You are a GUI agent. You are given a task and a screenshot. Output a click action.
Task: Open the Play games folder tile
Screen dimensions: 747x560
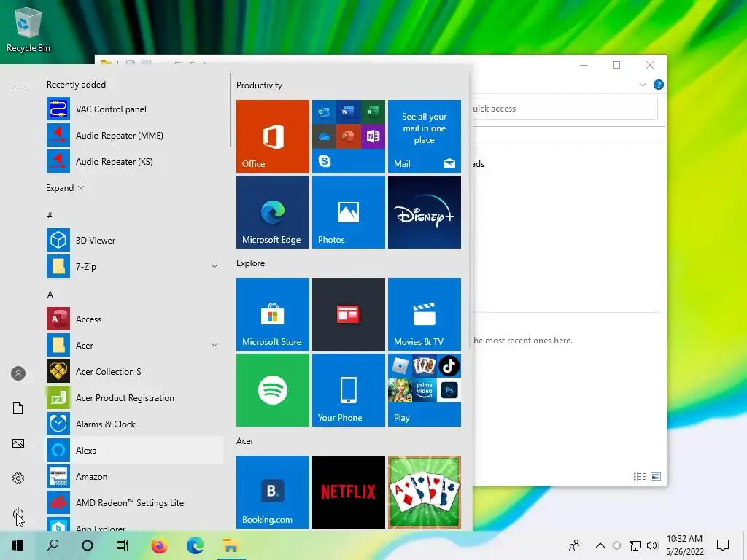(x=425, y=390)
